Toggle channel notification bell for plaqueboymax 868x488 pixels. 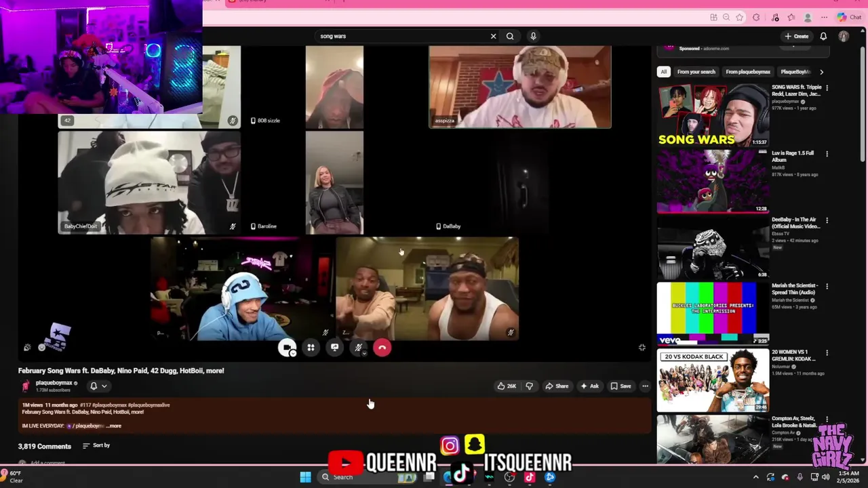click(94, 386)
